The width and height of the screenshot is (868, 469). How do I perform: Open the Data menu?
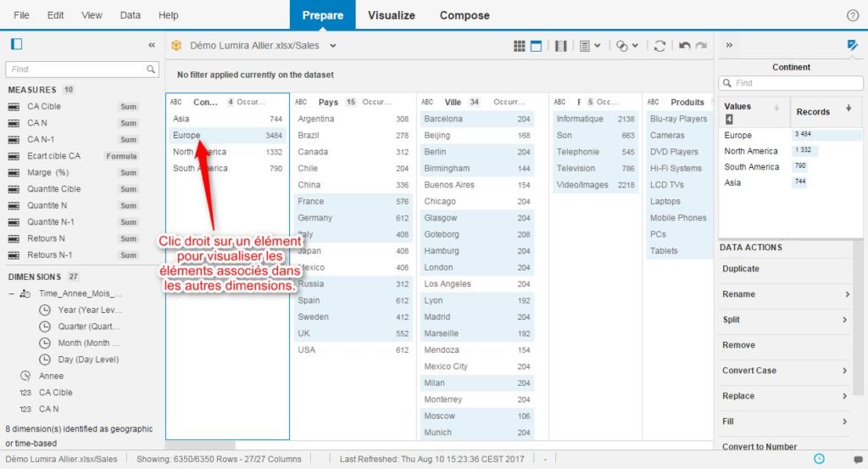tap(130, 15)
